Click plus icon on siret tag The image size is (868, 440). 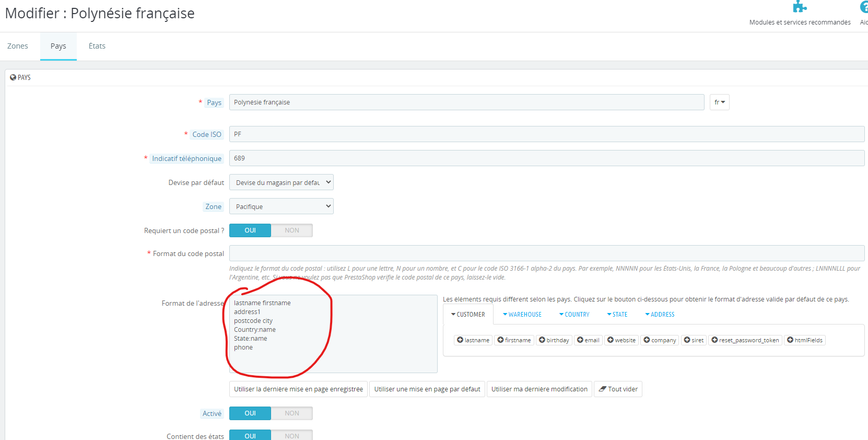pos(687,340)
